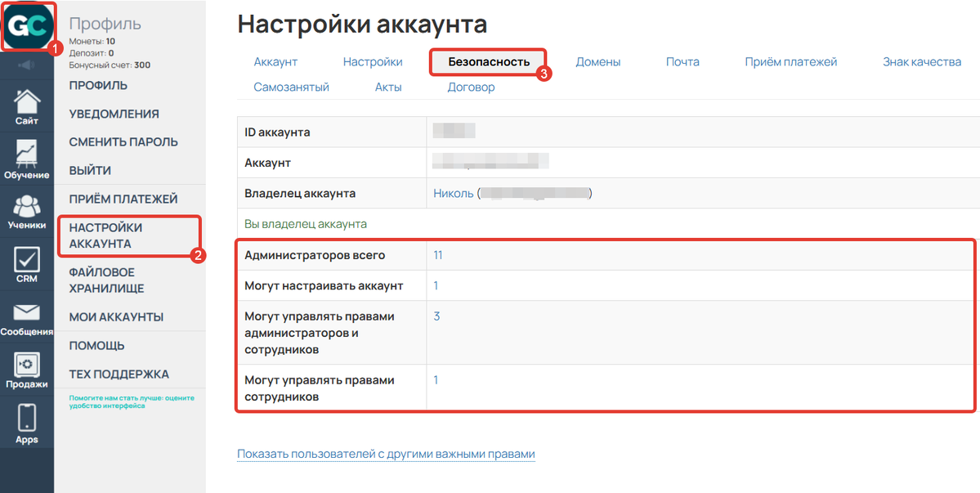Select the CRM sidebar icon
This screenshot has height=493, width=980.
[x=26, y=262]
